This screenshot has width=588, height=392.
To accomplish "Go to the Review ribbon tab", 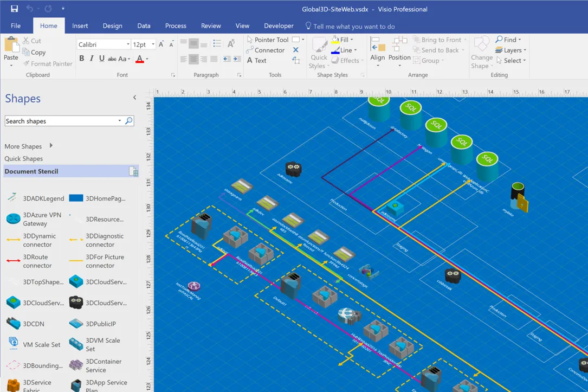I will click(211, 26).
